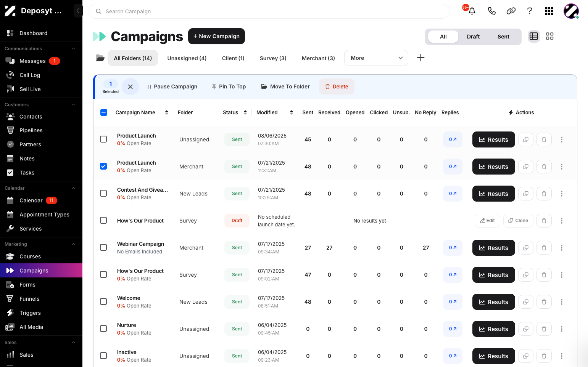Viewport: 588px width, 367px height.
Task: Open more options for Welcome campaign
Action: click(562, 302)
